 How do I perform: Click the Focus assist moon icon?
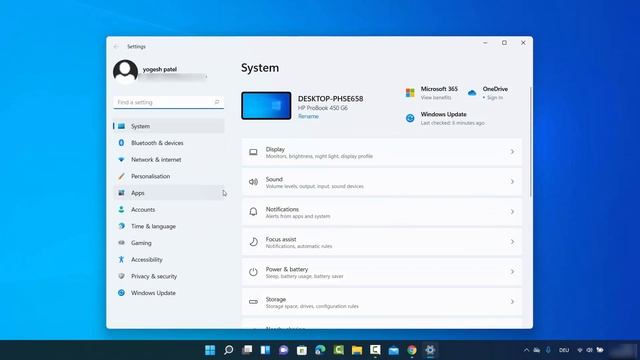[x=253, y=242]
